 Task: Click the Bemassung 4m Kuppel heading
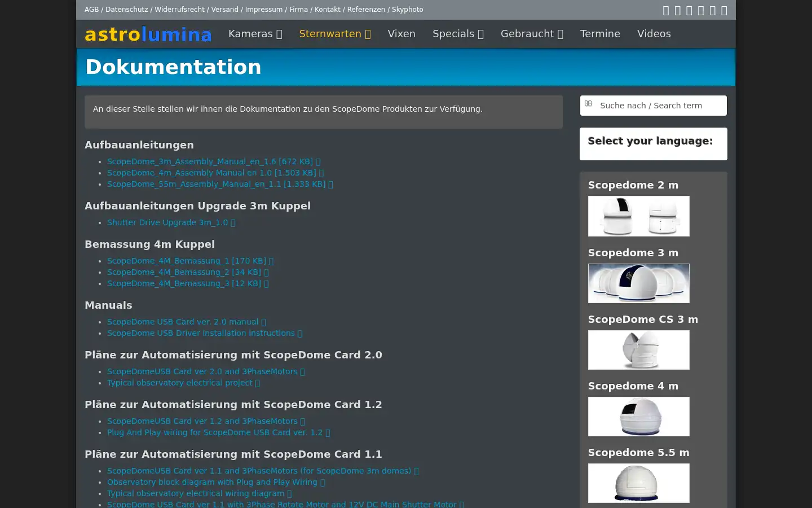(149, 244)
